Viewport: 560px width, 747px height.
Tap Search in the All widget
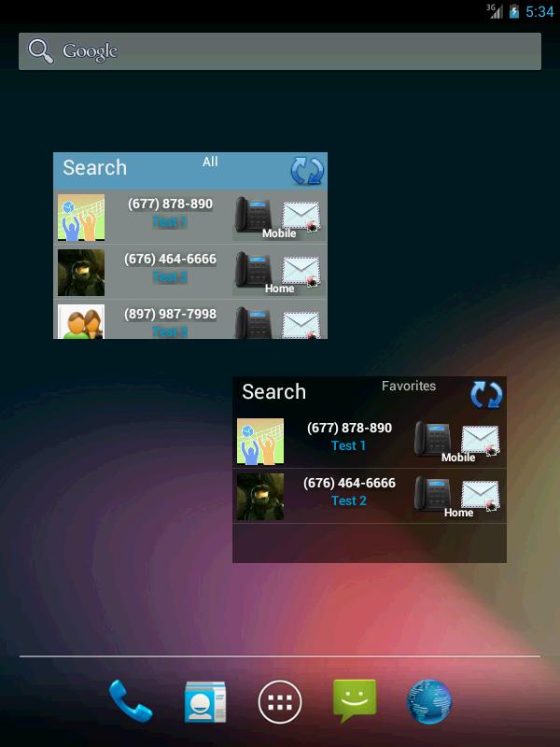pos(95,168)
